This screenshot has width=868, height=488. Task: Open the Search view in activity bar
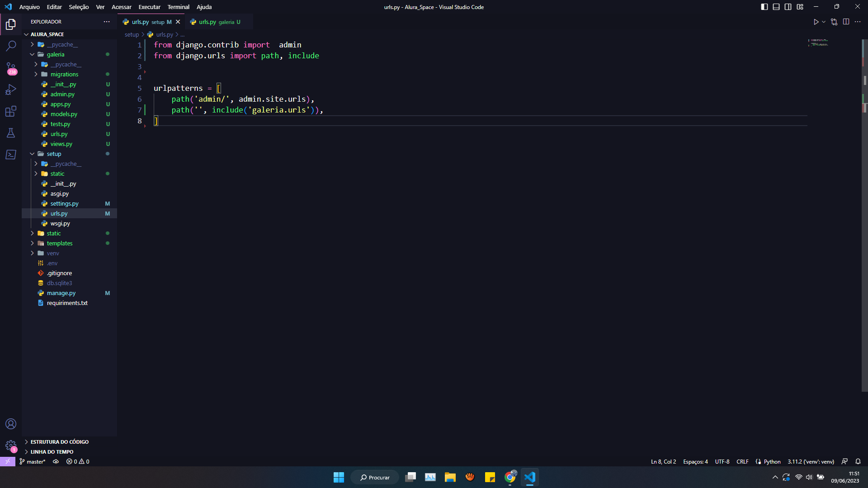pos(11,46)
